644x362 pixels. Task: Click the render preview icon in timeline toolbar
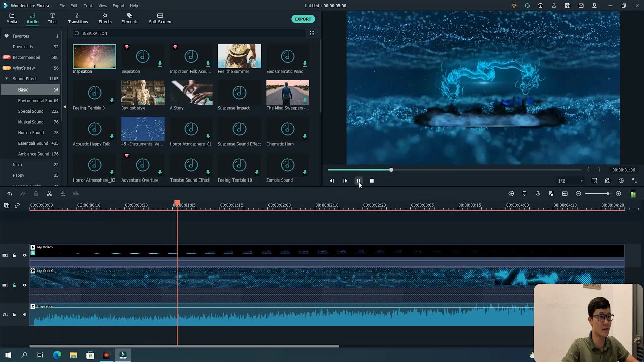[511, 194]
